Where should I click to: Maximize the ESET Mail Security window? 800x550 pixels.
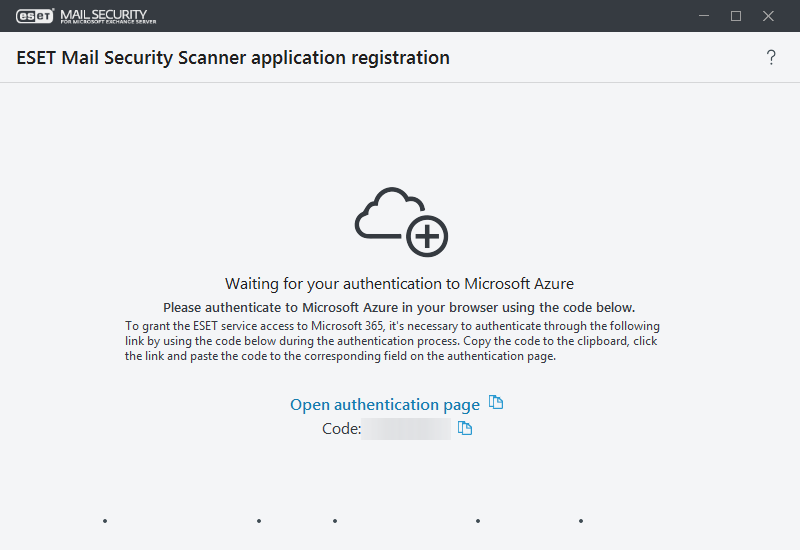(x=736, y=16)
